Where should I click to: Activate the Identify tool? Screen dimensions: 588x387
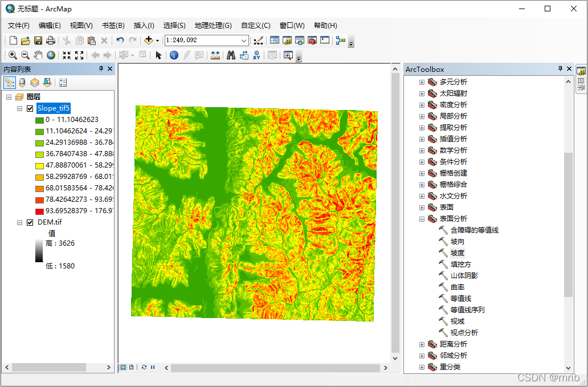pyautogui.click(x=174, y=55)
